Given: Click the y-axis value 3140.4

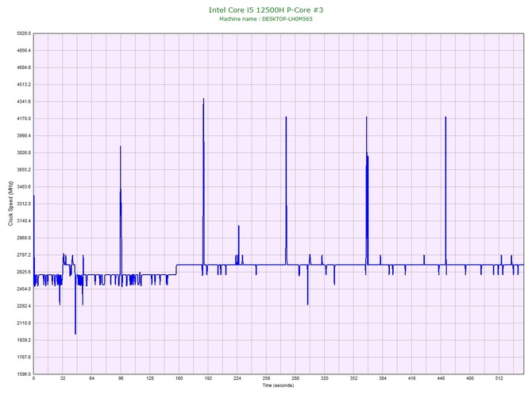Looking at the screenshot, I should 24,221.
